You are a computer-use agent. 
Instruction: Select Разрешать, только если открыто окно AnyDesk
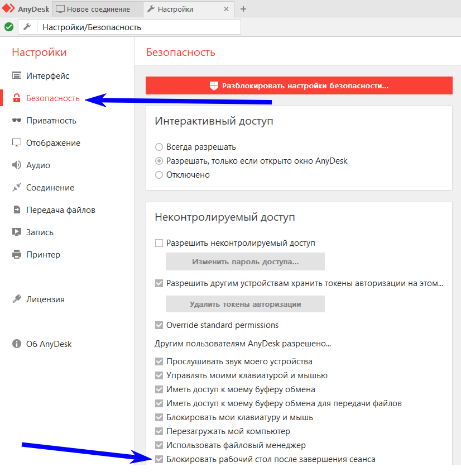click(x=159, y=161)
